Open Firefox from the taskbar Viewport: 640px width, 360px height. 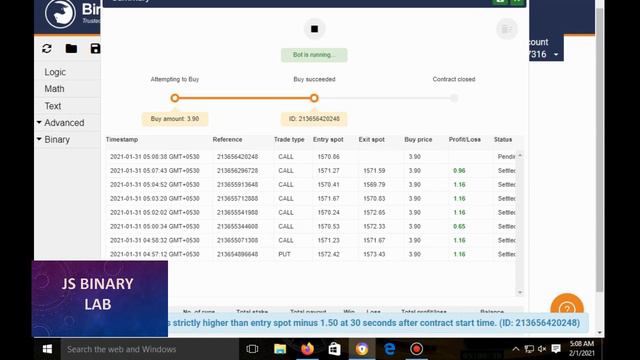[x=307, y=349]
